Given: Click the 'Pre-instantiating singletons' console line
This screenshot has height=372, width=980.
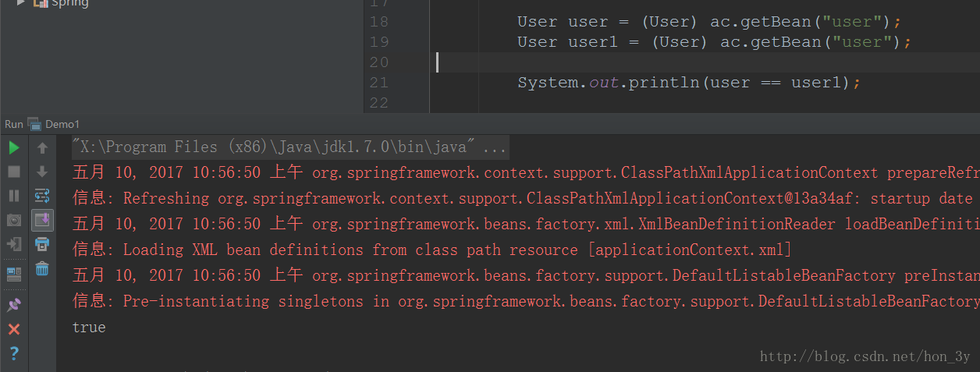Looking at the screenshot, I should tap(526, 302).
